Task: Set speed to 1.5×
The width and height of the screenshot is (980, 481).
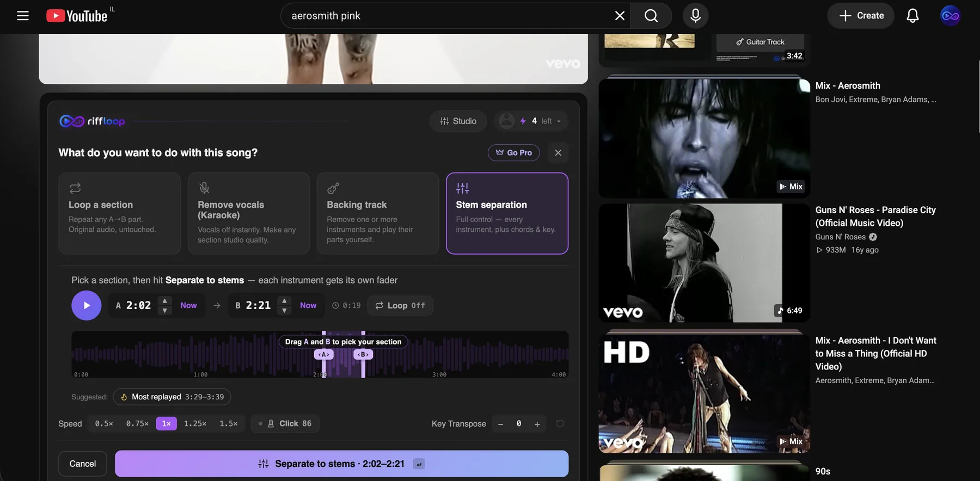Action: (229, 423)
